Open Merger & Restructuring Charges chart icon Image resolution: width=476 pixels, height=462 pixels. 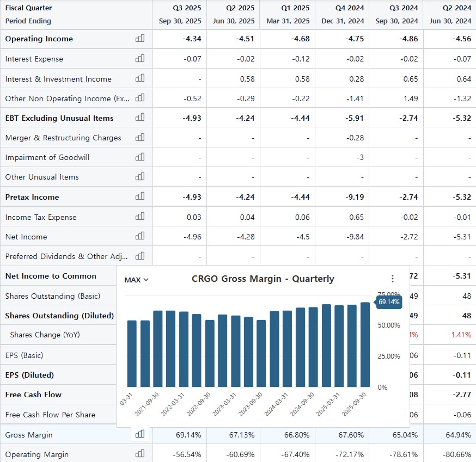tap(140, 137)
